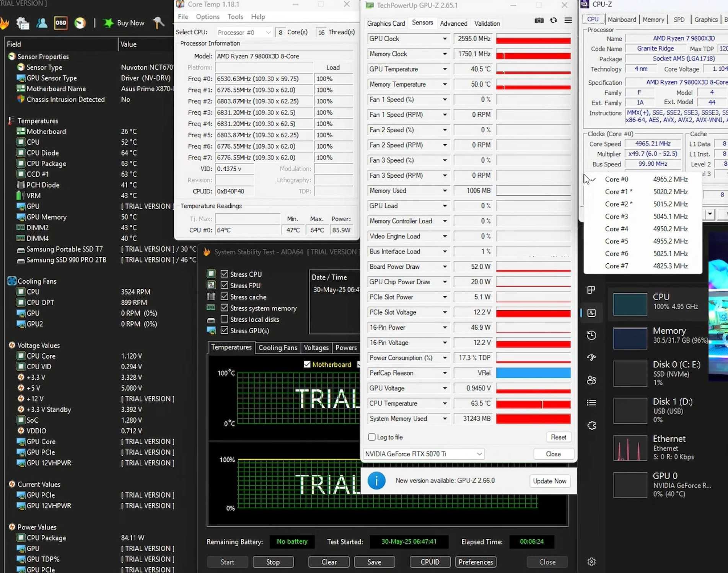Click the GPU-Z refresh icon

click(x=554, y=20)
